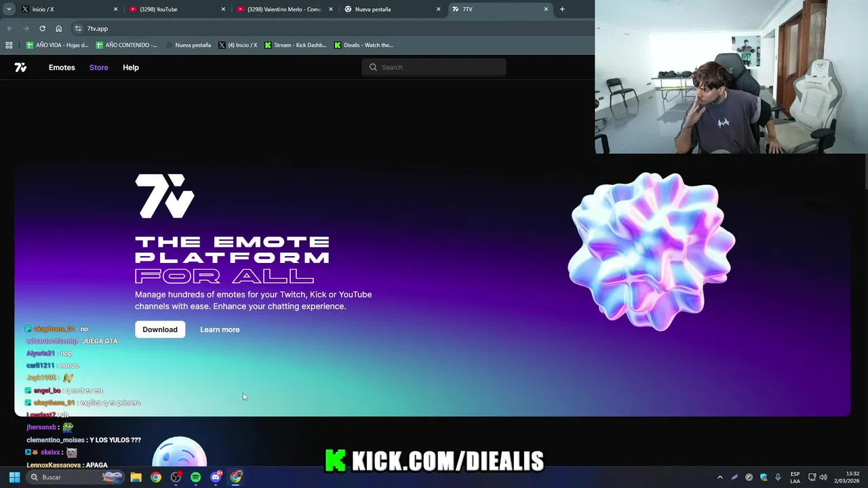Go back with the browser back arrow
This screenshot has height=488, width=868.
[9, 28]
